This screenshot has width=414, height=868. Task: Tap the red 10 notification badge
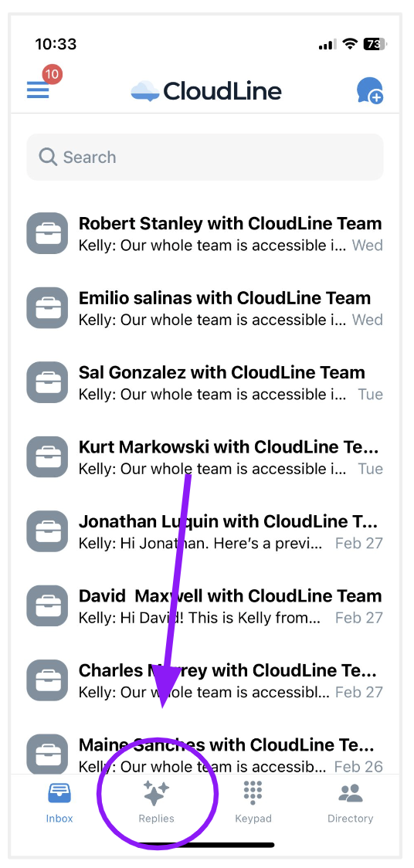pos(52,74)
